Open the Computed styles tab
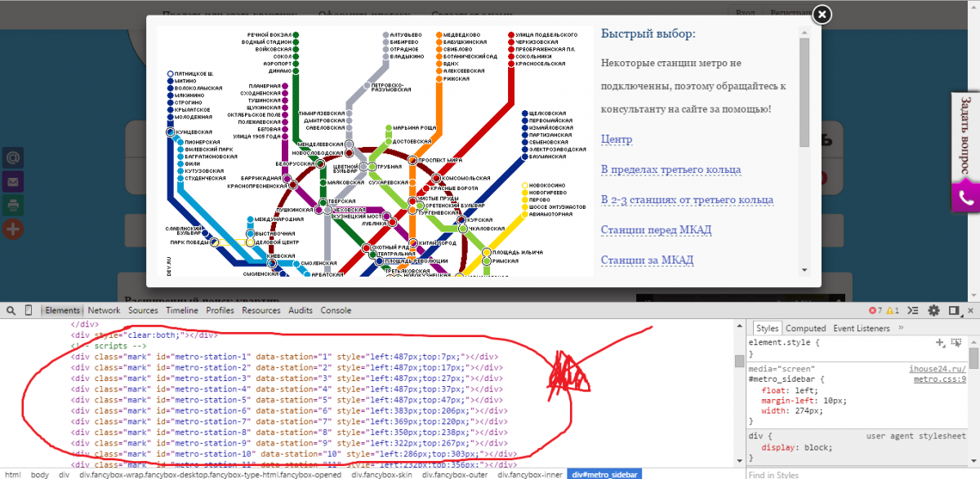The width and height of the screenshot is (980, 479). click(805, 328)
